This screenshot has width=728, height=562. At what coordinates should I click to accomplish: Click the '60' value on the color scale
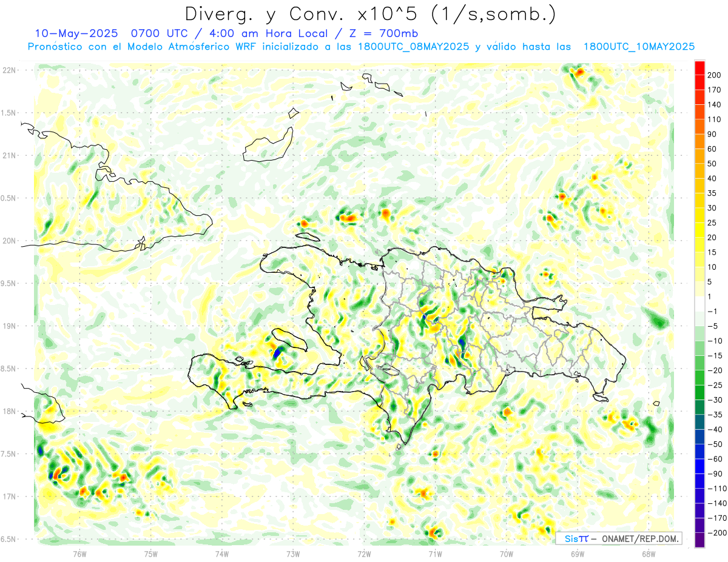[712, 149]
